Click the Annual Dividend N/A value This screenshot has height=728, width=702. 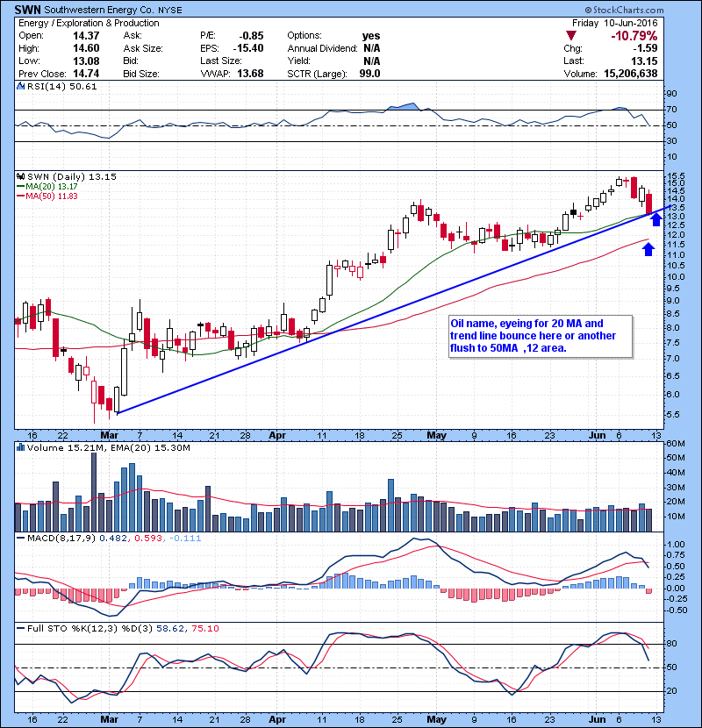click(x=372, y=48)
